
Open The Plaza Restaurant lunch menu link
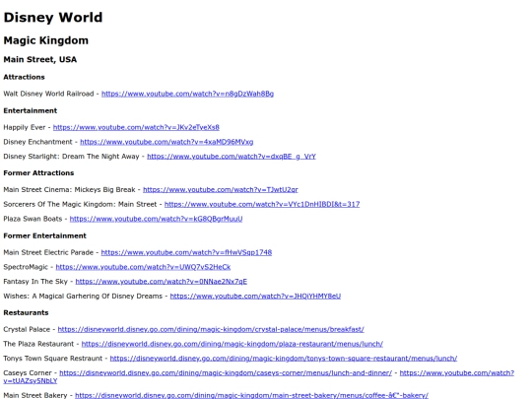(x=233, y=344)
